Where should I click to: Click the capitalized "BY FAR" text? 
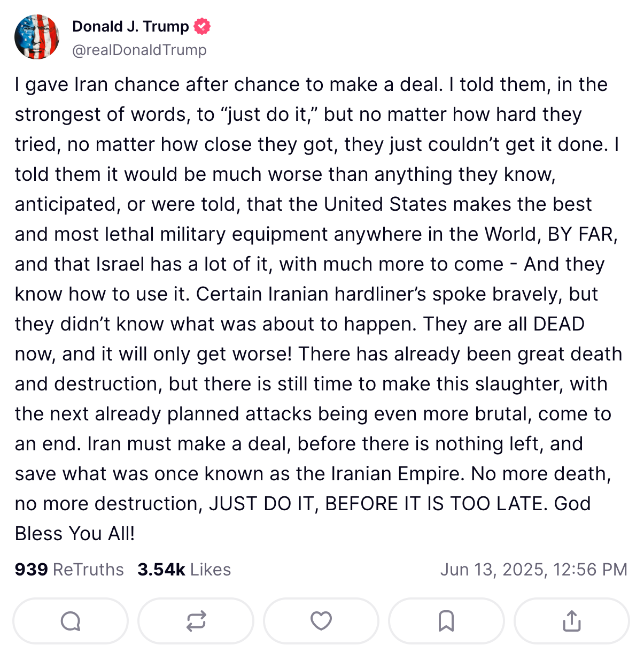click(581, 234)
